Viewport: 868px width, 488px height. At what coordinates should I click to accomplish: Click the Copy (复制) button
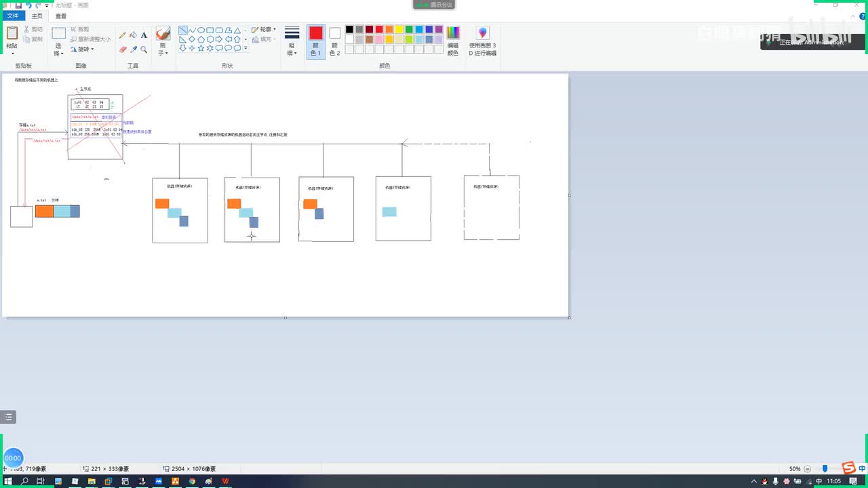[x=33, y=39]
